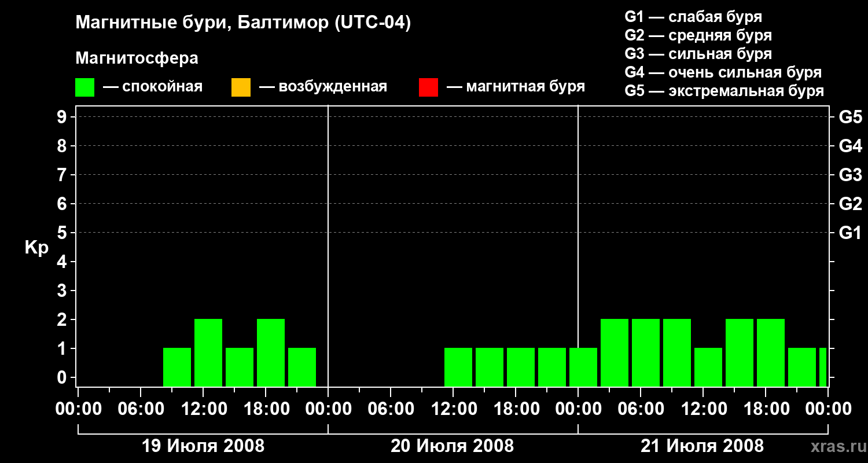Click 19 Июля bar starting at 15:00, Kp 1
868x463 pixels.
point(240,367)
